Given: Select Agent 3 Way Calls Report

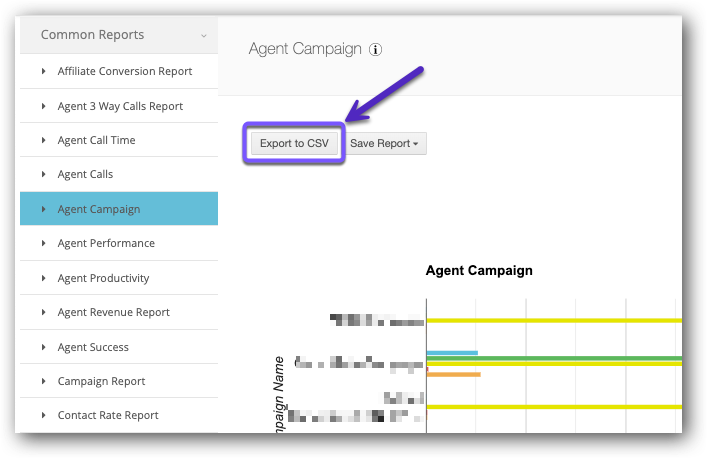Looking at the screenshot, I should click(x=120, y=106).
